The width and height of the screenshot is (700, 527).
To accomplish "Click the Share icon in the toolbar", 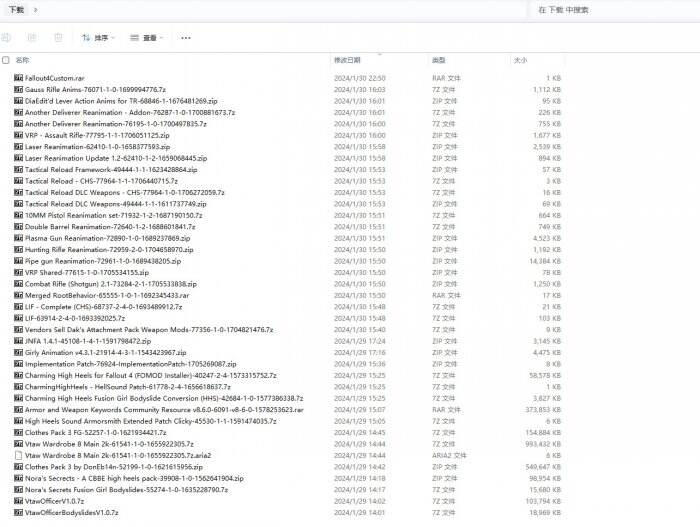I will click(x=32, y=38).
